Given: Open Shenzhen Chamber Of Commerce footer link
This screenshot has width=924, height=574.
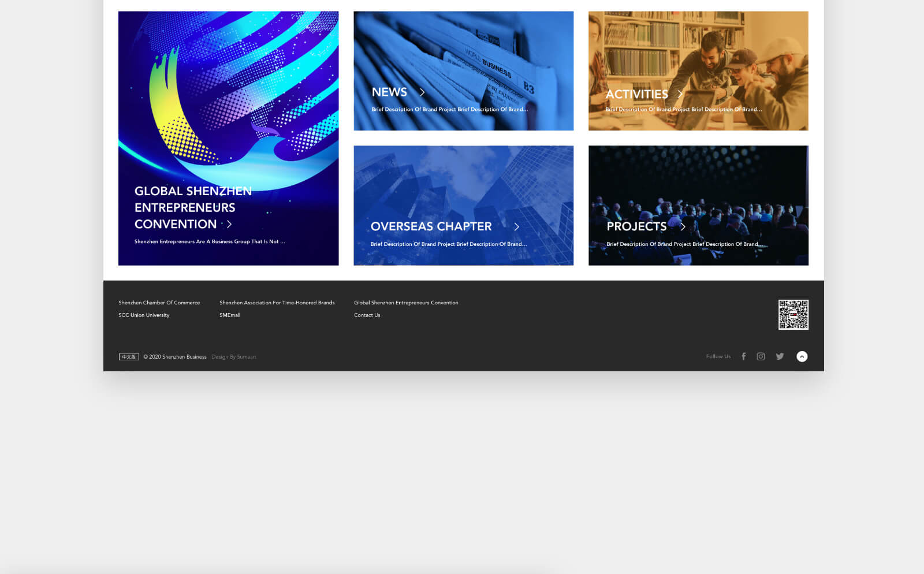Looking at the screenshot, I should 159,303.
